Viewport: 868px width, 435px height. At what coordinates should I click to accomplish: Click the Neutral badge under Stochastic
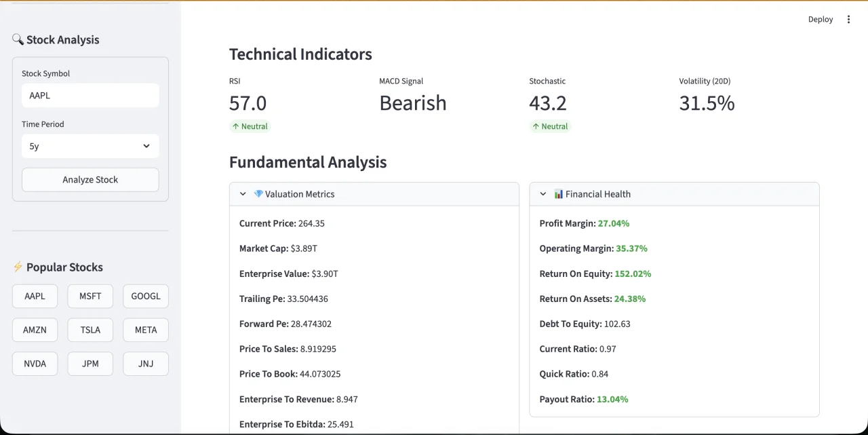pyautogui.click(x=550, y=126)
